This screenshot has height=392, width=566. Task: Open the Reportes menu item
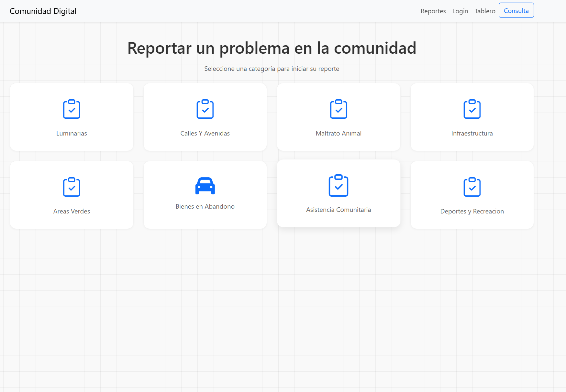pyautogui.click(x=433, y=11)
